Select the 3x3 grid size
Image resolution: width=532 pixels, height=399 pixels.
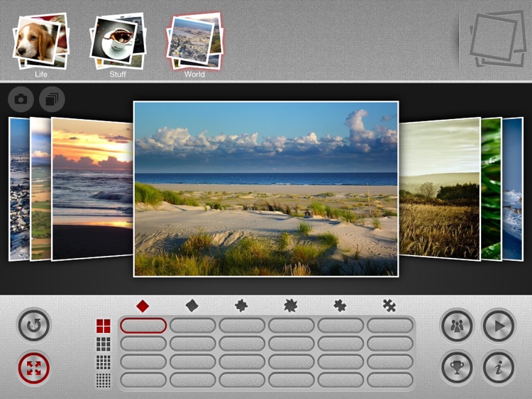(x=104, y=344)
